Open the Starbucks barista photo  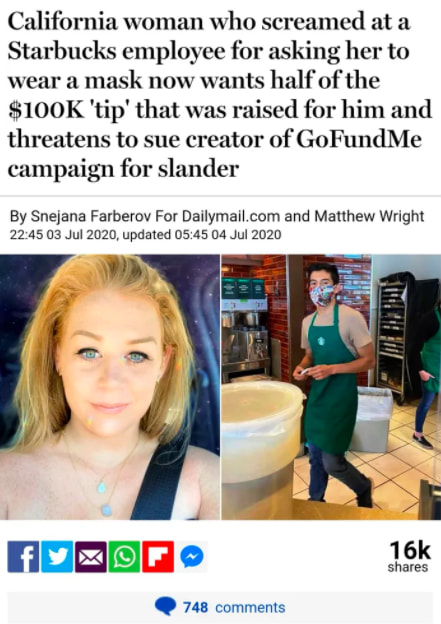pyautogui.click(x=331, y=387)
